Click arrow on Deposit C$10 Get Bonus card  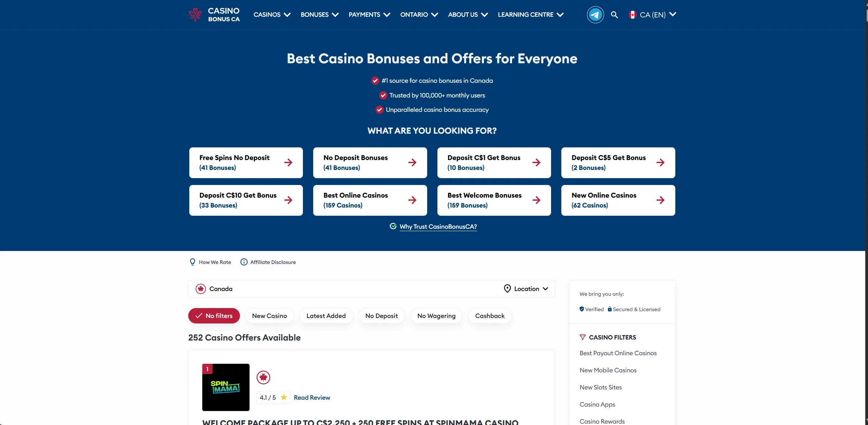pos(288,200)
